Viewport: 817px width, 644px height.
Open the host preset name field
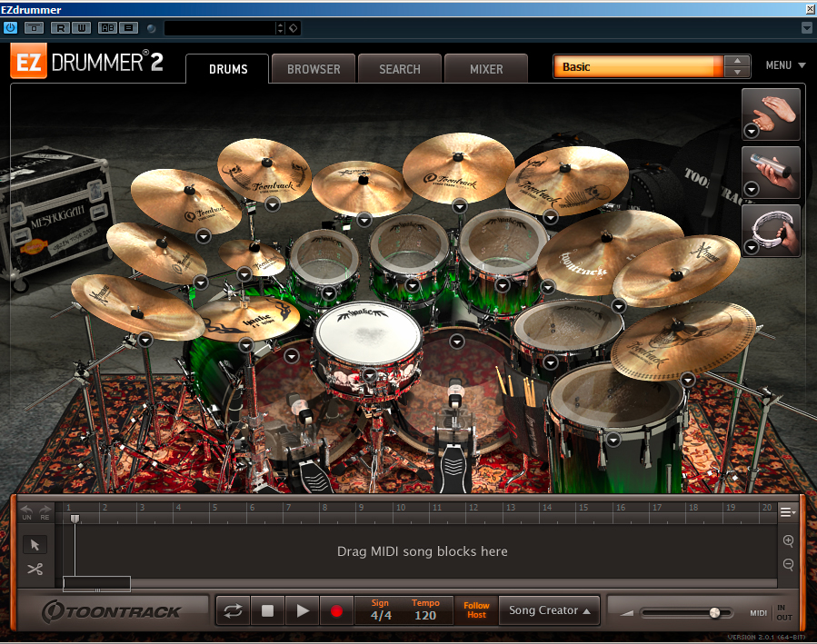(x=220, y=28)
